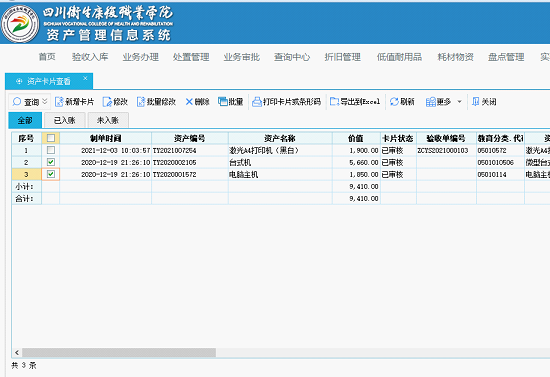Sort by 卡片状态 column header
The height and width of the screenshot is (377, 550).
coord(398,138)
